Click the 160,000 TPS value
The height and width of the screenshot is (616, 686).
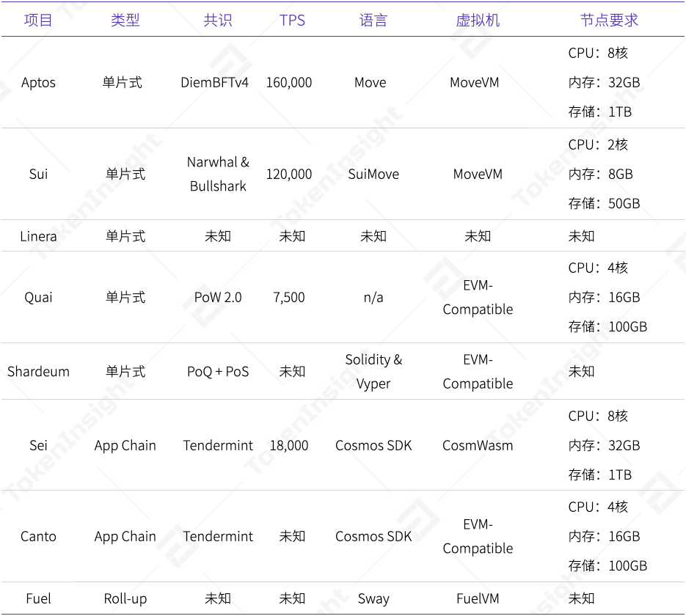289,83
